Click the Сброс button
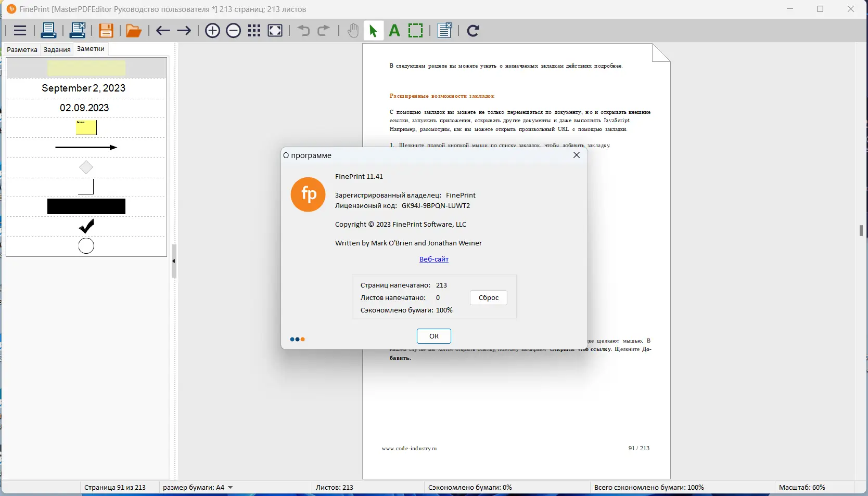This screenshot has height=496, width=868. (489, 297)
